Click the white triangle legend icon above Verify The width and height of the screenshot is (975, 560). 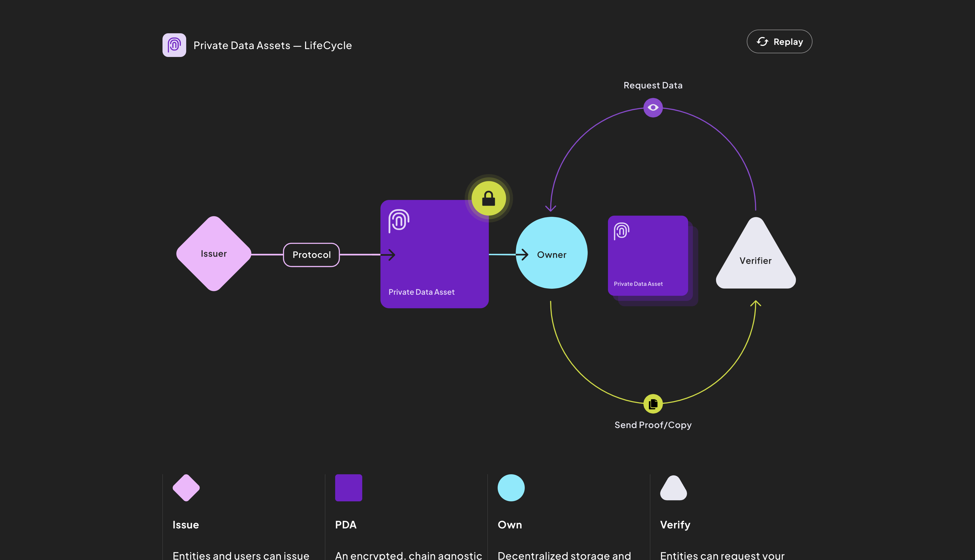[673, 488]
